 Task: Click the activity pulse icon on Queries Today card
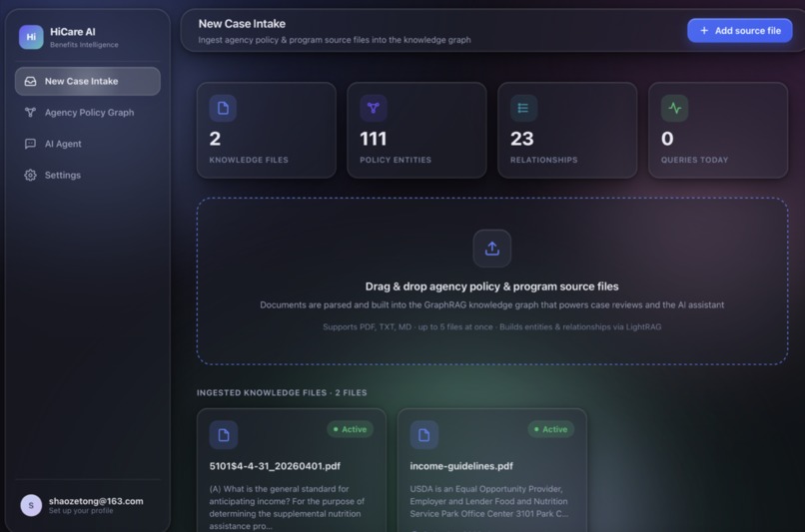674,108
